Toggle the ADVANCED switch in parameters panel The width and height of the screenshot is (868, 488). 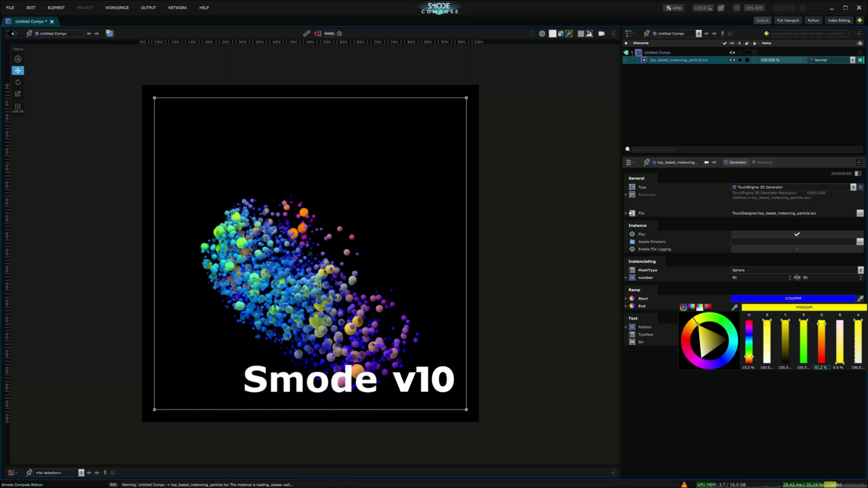[858, 173]
